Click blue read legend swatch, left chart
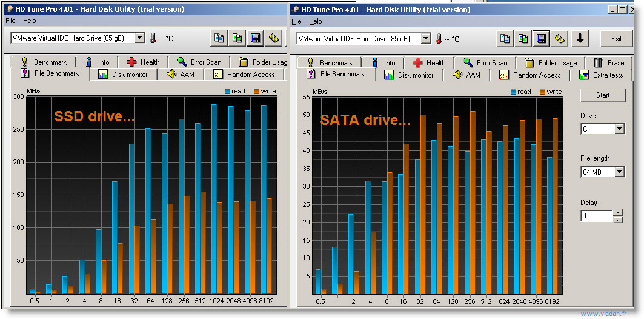Image resolution: width=644 pixels, height=319 pixels. (228, 91)
